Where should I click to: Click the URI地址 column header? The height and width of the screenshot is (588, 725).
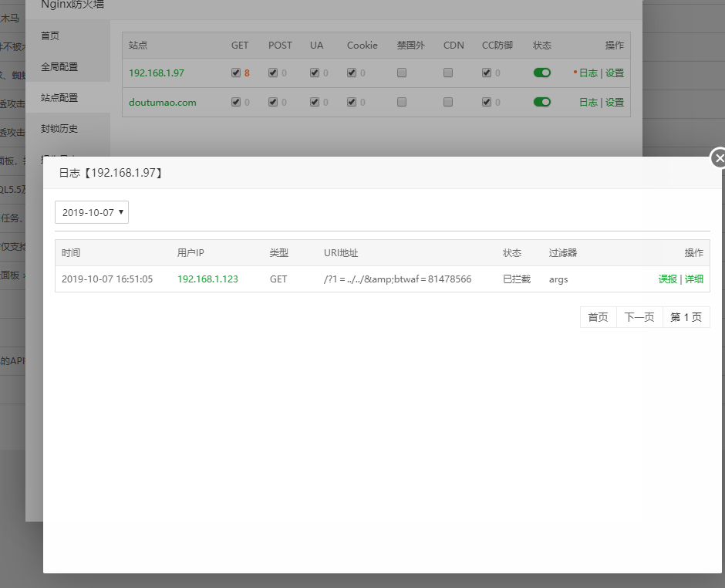[x=341, y=252]
